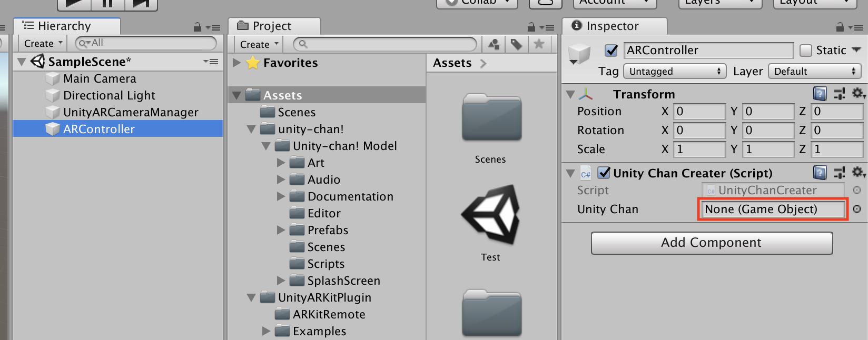Click the Unity Chan object picker circle
This screenshot has height=340, width=868.
[x=857, y=209]
